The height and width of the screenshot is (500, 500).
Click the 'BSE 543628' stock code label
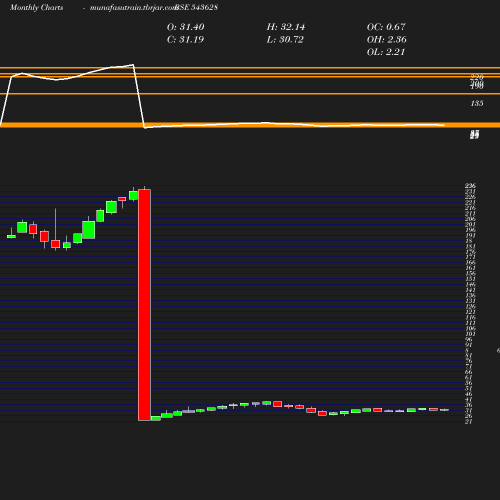pyautogui.click(x=197, y=7)
